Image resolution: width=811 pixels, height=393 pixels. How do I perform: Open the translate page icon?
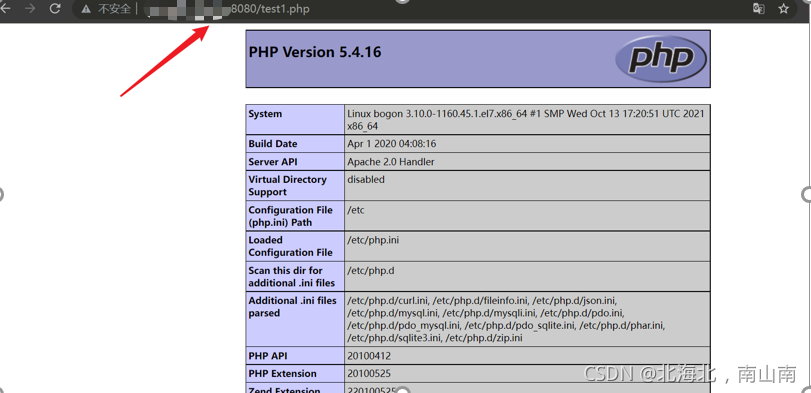(758, 8)
